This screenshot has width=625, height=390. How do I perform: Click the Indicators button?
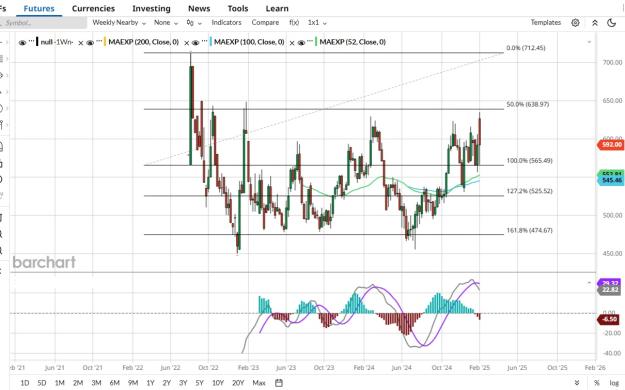[226, 23]
